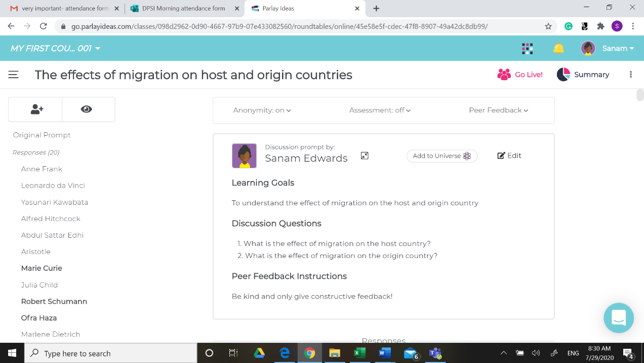The width and height of the screenshot is (644, 363).
Task: Open the notifications bell
Action: pos(558,48)
